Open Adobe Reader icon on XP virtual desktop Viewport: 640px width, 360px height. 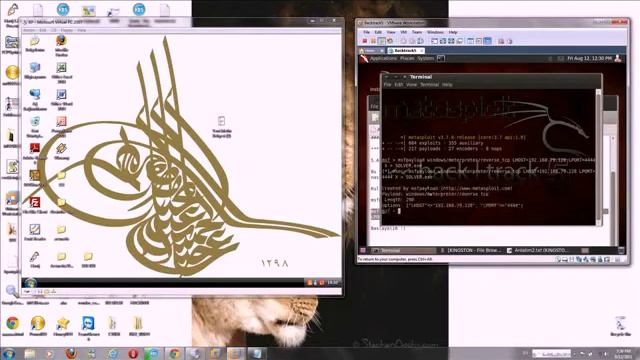tap(35, 148)
